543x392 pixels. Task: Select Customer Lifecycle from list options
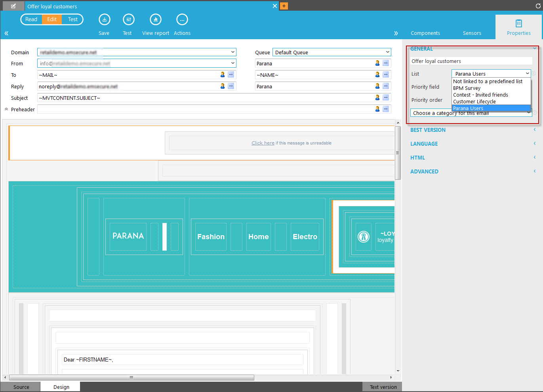click(x=474, y=102)
